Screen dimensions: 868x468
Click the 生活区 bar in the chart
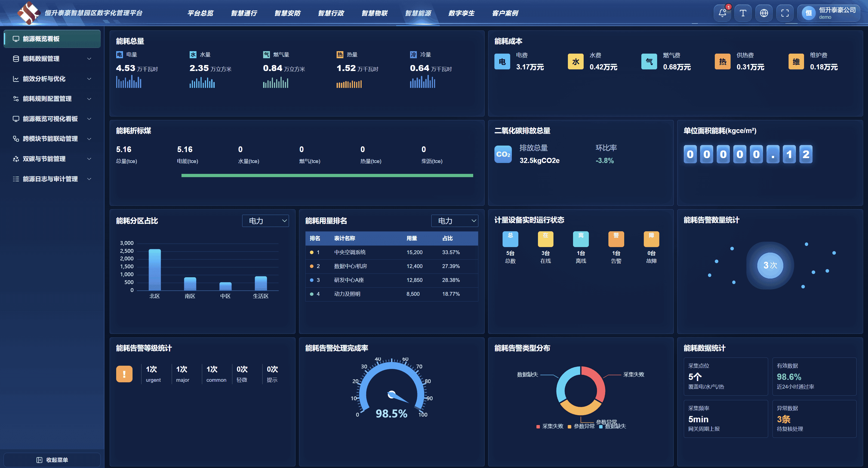pyautogui.click(x=261, y=283)
